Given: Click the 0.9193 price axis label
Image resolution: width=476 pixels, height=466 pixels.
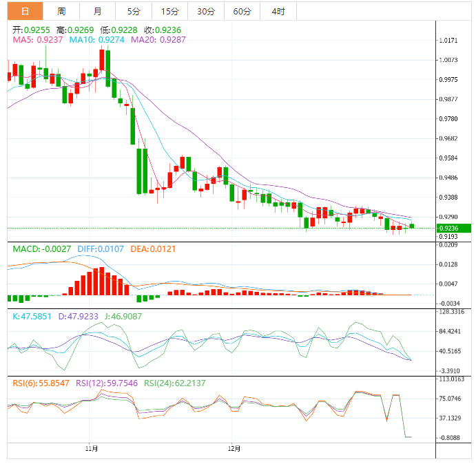Looking at the screenshot, I should (x=448, y=237).
